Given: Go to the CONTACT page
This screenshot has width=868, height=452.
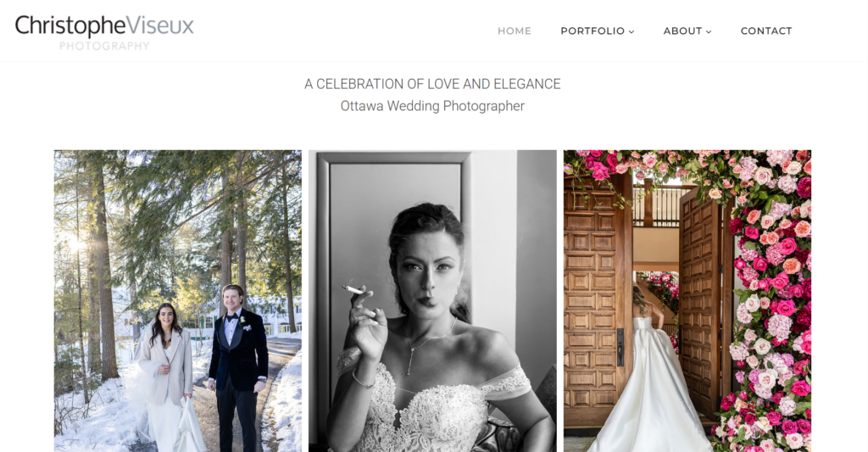Looking at the screenshot, I should (x=766, y=31).
